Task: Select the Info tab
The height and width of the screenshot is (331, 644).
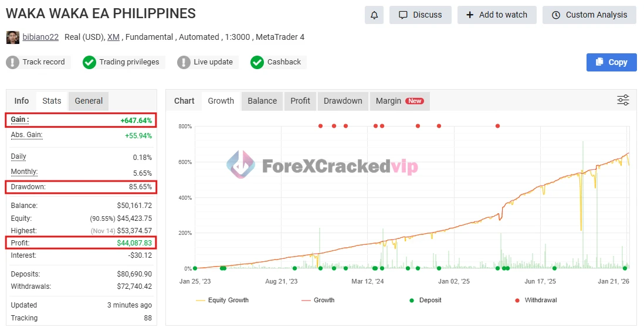Action: tap(21, 101)
